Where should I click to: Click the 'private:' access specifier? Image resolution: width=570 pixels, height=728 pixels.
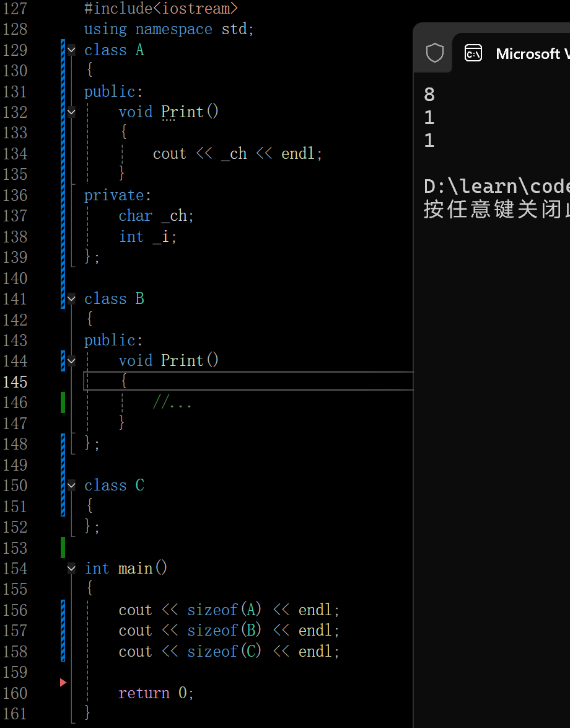[118, 195]
